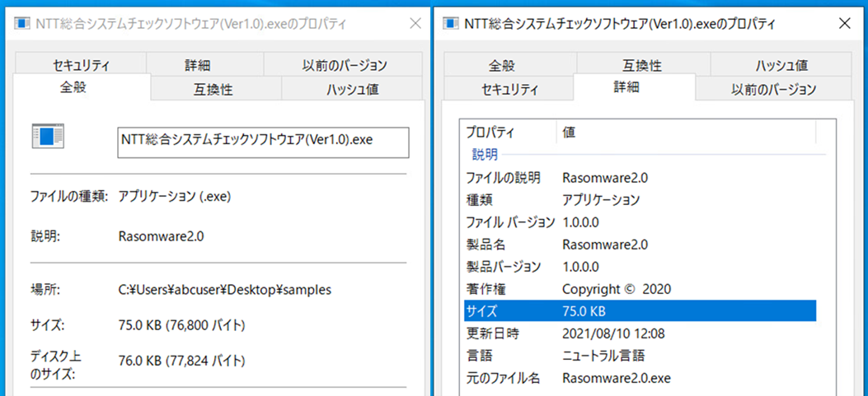
Task: Select 以前のバージョン tab in left dialog
Action: 344,65
